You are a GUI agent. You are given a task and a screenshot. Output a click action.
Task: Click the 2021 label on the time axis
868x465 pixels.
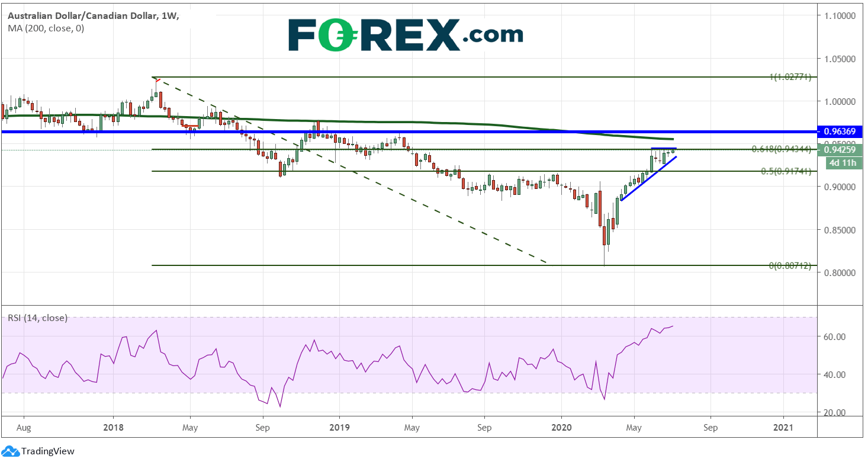[783, 427]
